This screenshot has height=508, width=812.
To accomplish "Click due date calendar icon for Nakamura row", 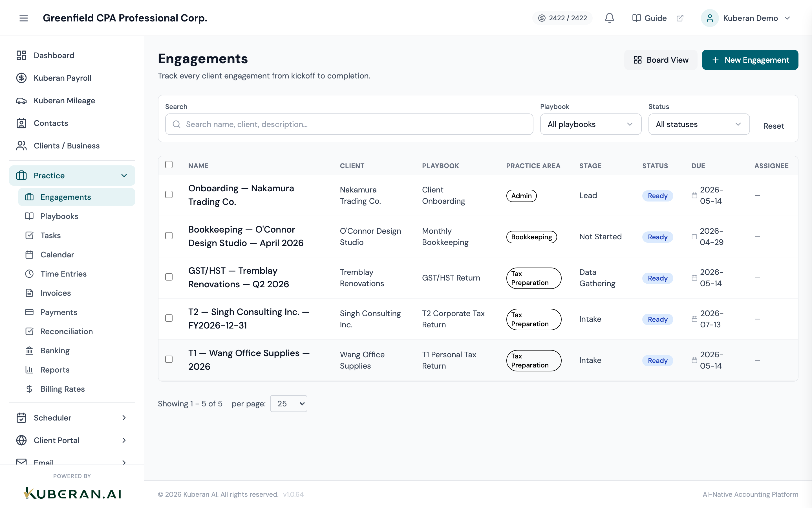I will point(694,195).
